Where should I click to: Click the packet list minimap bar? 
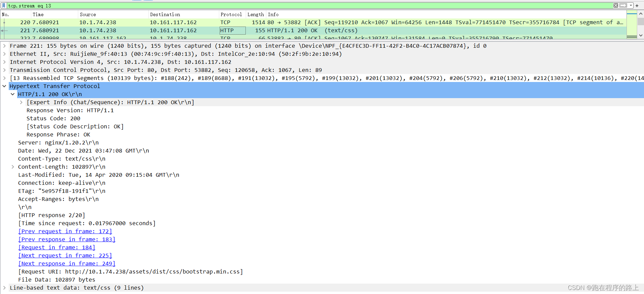[x=632, y=24]
